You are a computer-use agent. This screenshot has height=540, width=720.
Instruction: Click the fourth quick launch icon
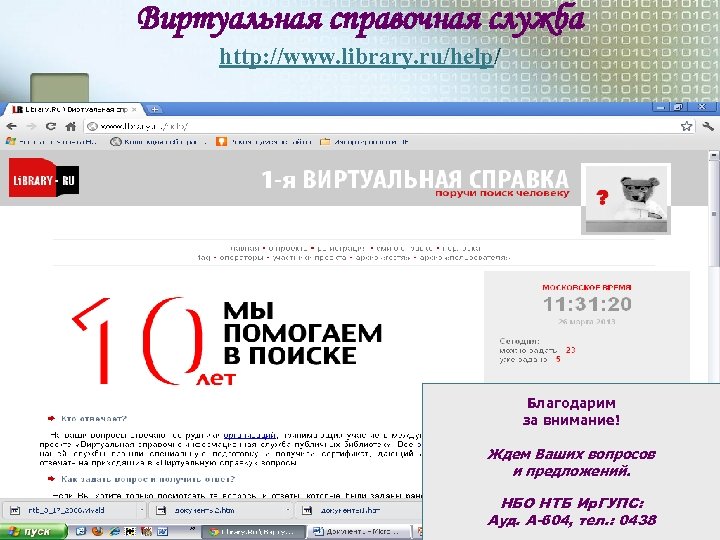(x=130, y=532)
